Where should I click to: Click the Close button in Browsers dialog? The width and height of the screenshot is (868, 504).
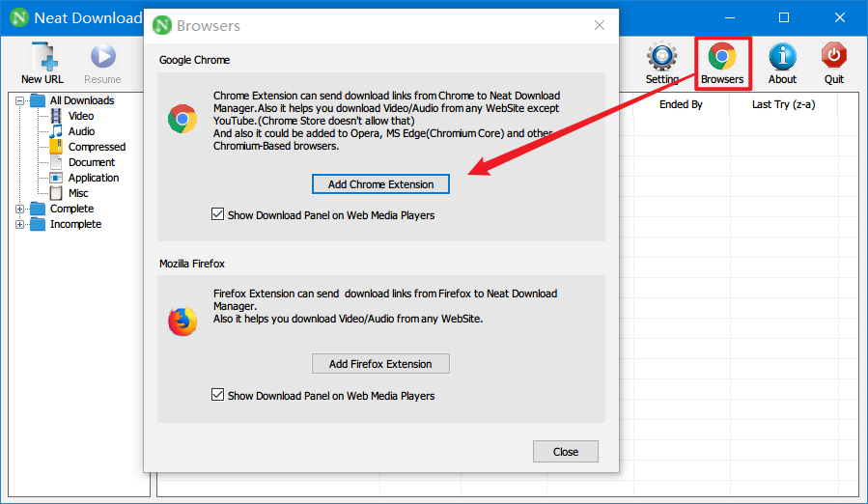(566, 452)
